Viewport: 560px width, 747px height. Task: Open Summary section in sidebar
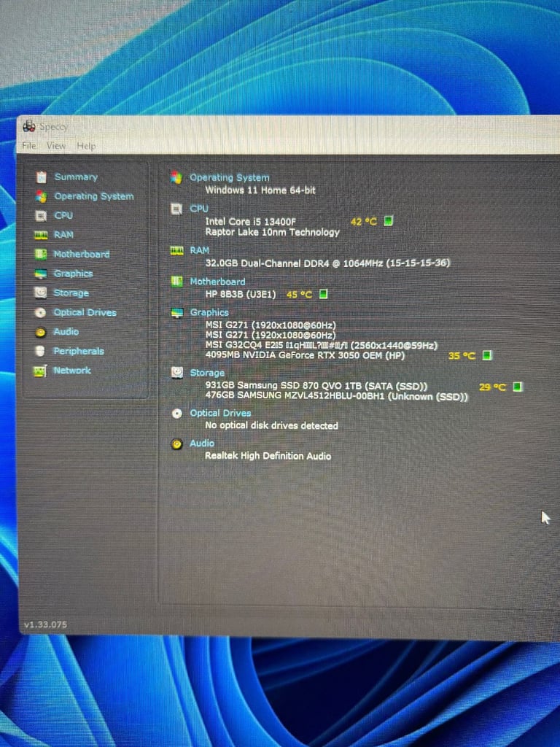point(76,177)
